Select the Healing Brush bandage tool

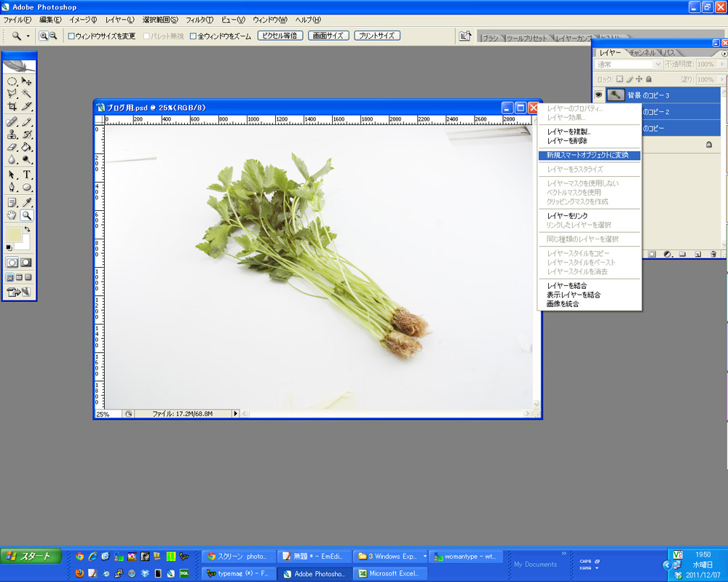pos(12,122)
